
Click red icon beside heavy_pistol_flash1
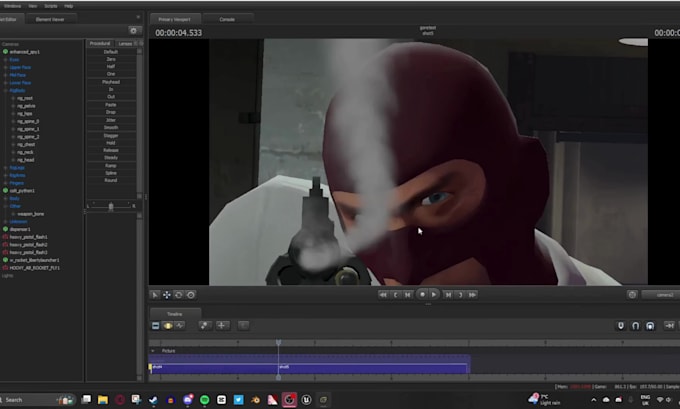click(x=5, y=237)
